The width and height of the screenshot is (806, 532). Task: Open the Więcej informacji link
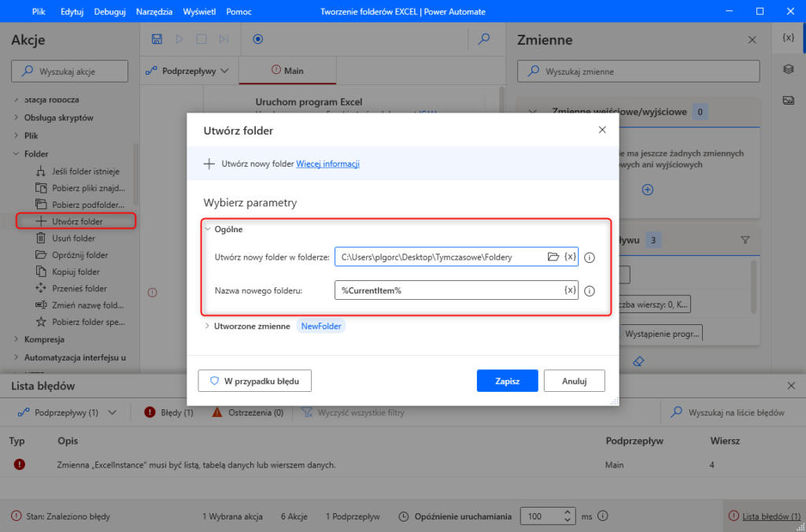tap(327, 164)
